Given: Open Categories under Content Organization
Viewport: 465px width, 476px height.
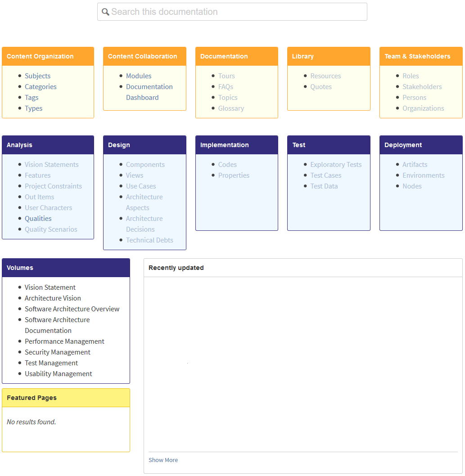Looking at the screenshot, I should click(x=41, y=86).
